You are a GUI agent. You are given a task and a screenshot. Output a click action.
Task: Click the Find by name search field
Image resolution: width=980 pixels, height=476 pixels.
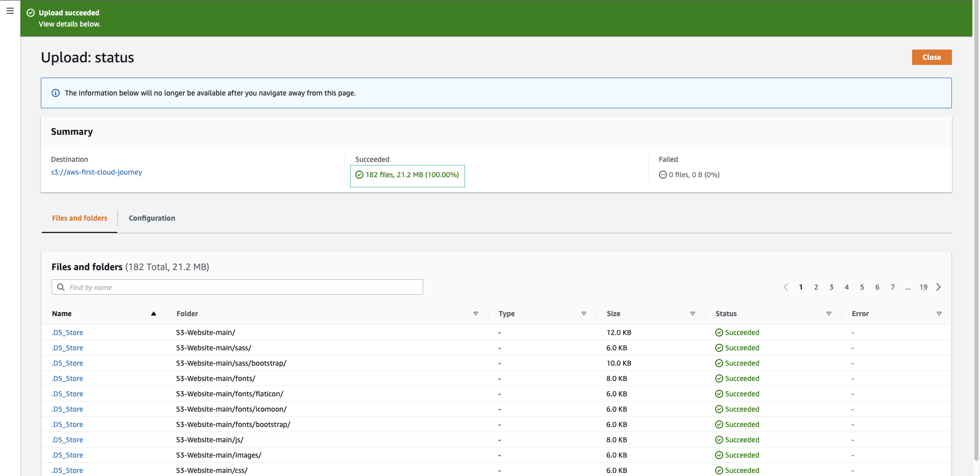pos(237,287)
